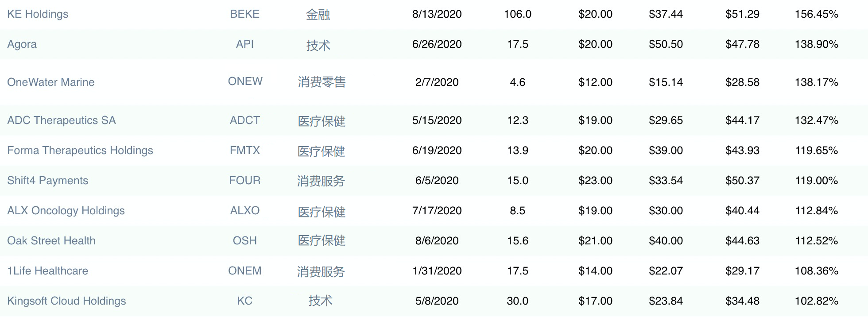Select the API ticker symbol
Image resolution: width=868 pixels, height=317 pixels.
245,44
